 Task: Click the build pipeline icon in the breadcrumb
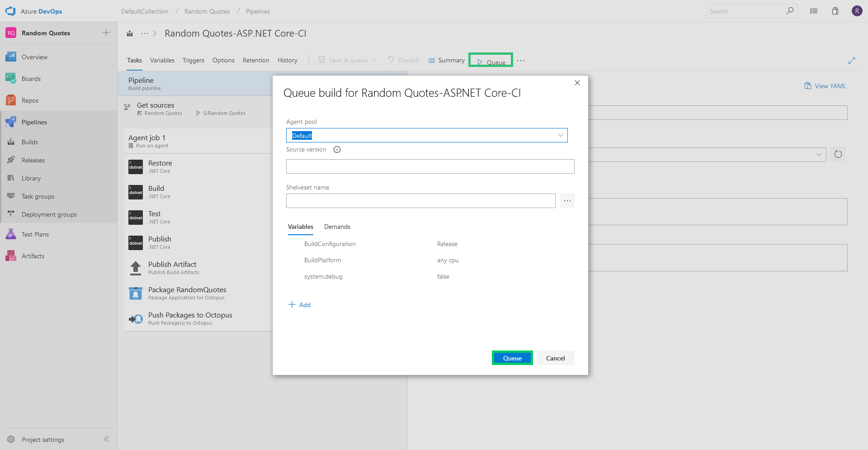coord(130,33)
